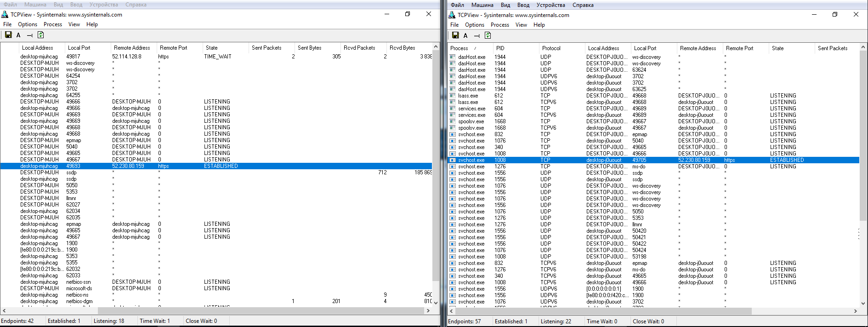Toggle Resolve Addresses 'A' icon in right window
This screenshot has width=868, height=327.
(465, 35)
